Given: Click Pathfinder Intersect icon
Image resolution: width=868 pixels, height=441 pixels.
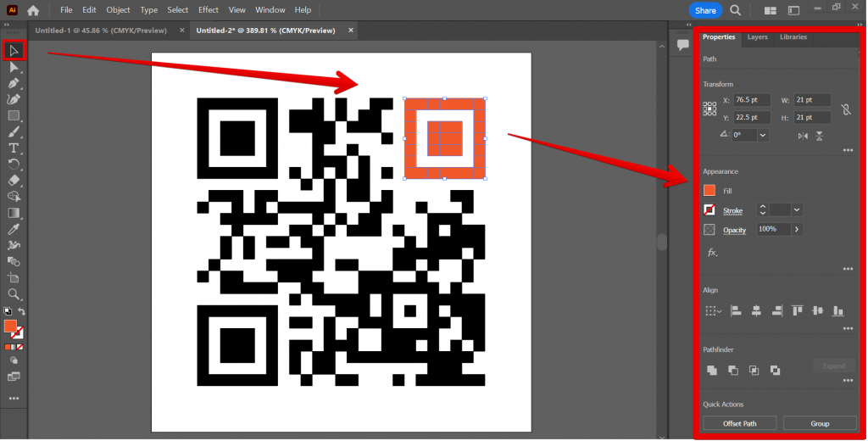Looking at the screenshot, I should pos(754,370).
